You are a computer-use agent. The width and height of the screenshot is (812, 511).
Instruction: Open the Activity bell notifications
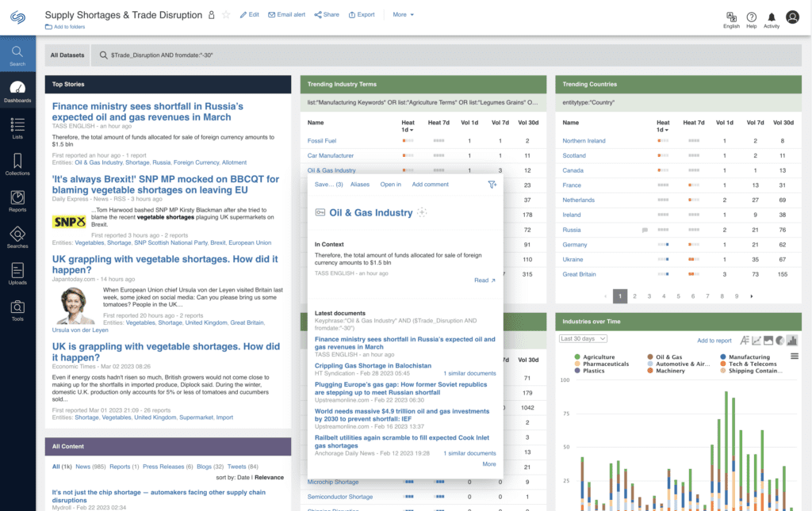(x=772, y=20)
